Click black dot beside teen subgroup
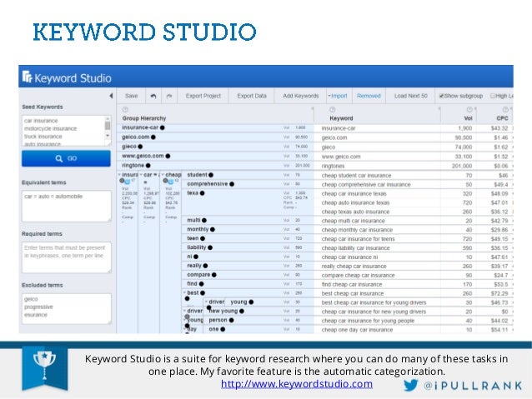 203,239
